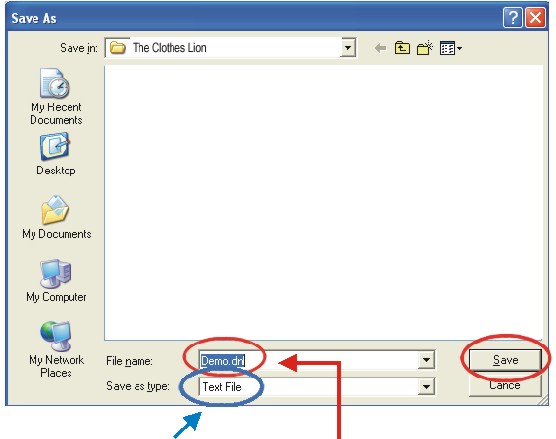Expand the Save as type dropdown arrow
Image resolution: width=556 pixels, height=439 pixels.
[x=426, y=387]
